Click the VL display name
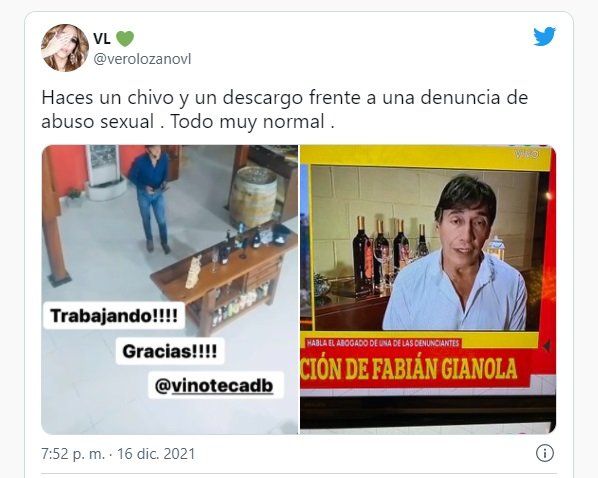 coord(102,39)
